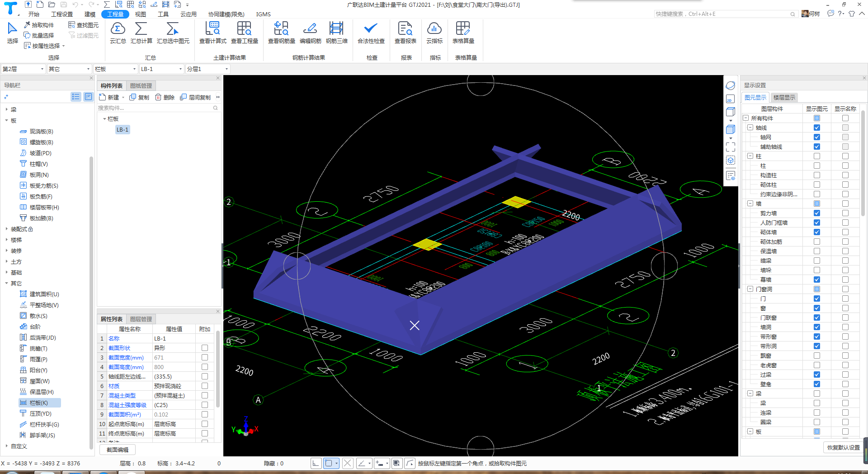This screenshot has width=868, height=474.
Task: Select 栏板(K) in navigation tree
Action: (x=39, y=403)
